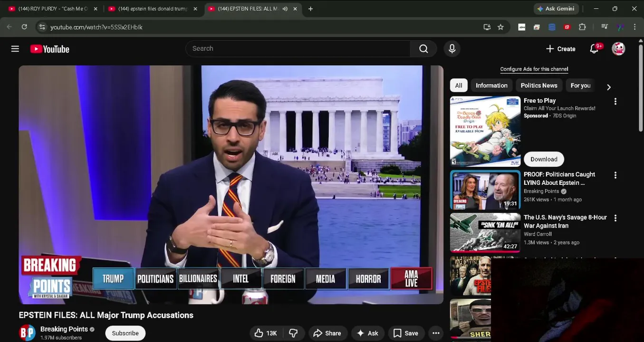
Task: Share the video
Action: coord(327,333)
